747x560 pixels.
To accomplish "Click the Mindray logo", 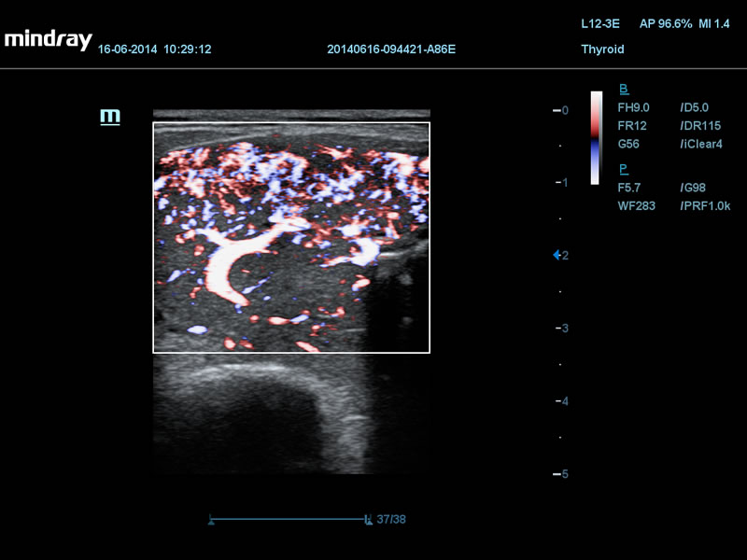I will coord(48,40).
